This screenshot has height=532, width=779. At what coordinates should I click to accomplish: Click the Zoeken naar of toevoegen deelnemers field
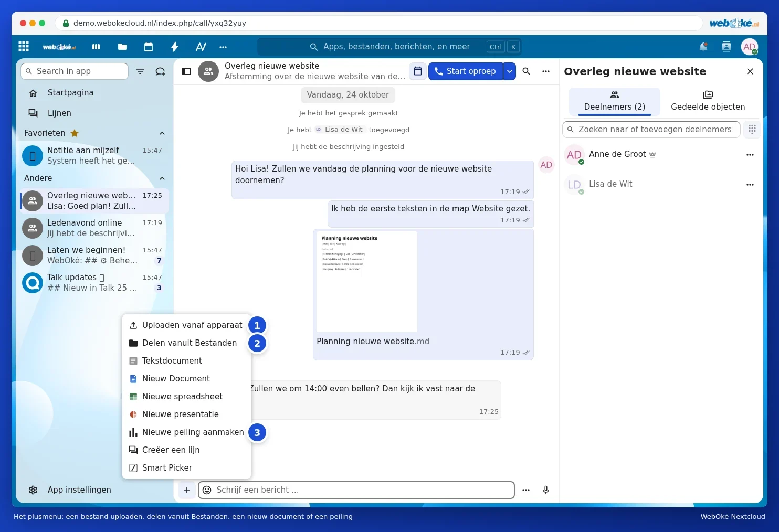[651, 130]
